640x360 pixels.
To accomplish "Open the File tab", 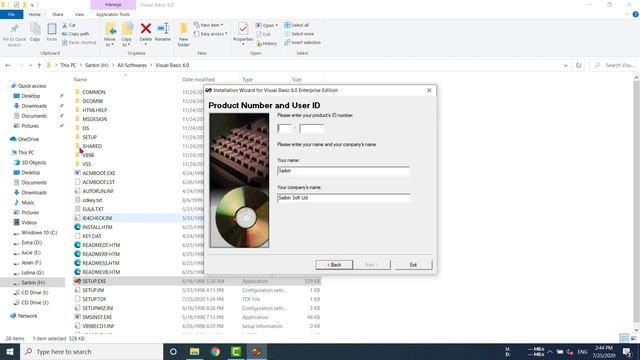I will pyautogui.click(x=11, y=15).
